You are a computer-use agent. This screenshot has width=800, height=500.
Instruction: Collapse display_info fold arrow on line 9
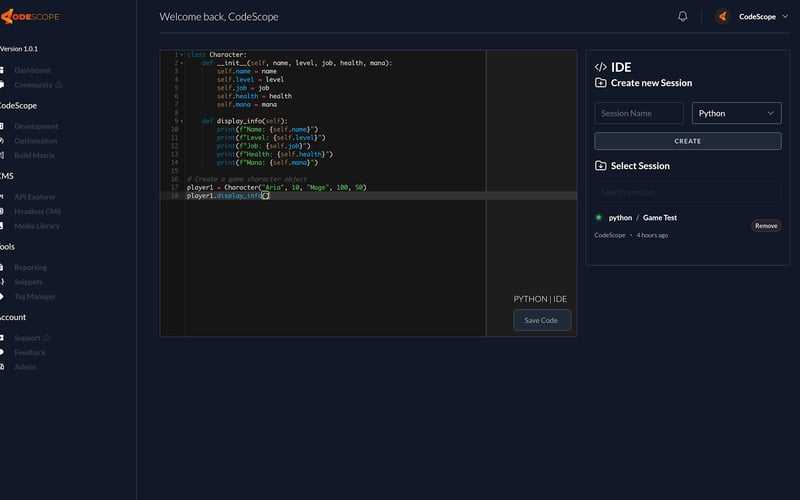tap(182, 121)
